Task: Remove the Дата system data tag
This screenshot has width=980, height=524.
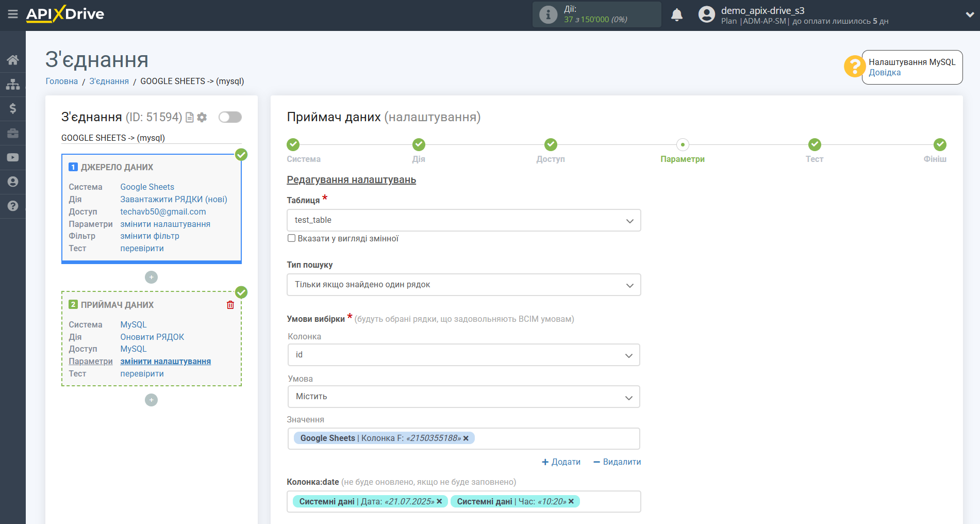Action: (439, 501)
